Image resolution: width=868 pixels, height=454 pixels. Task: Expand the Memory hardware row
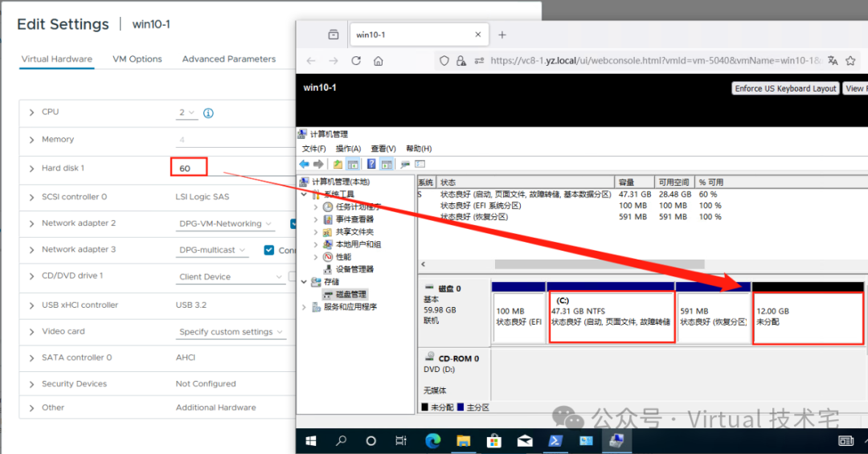click(x=31, y=140)
